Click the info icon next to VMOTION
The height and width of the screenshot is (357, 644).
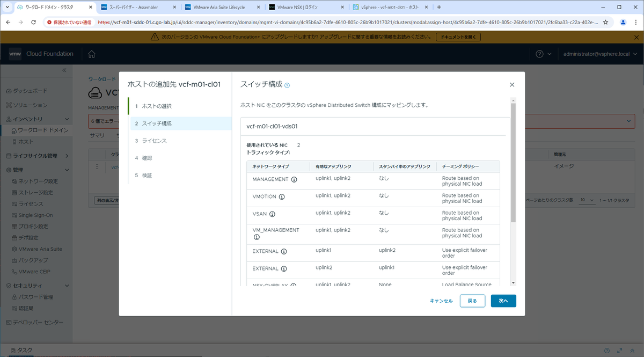282,196
